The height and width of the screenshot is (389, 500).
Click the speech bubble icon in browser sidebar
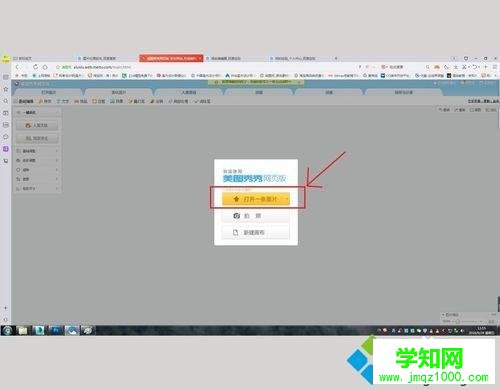(6, 137)
